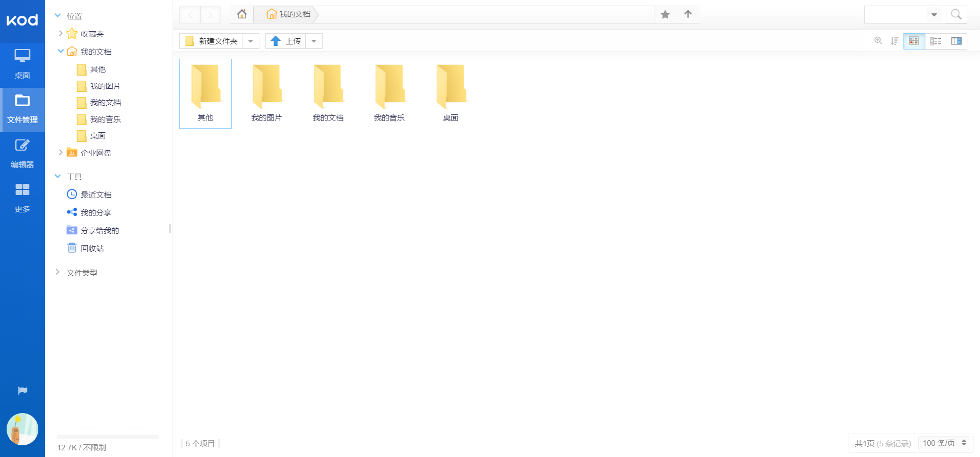980x457 pixels.
Task: Select 文件管理 in the blue sidebar
Action: pos(22,109)
